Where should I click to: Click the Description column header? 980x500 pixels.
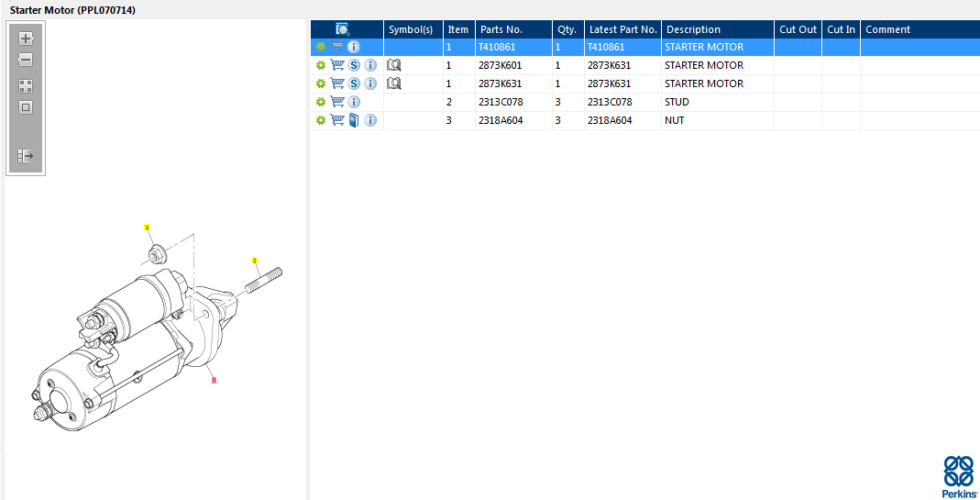(718, 29)
